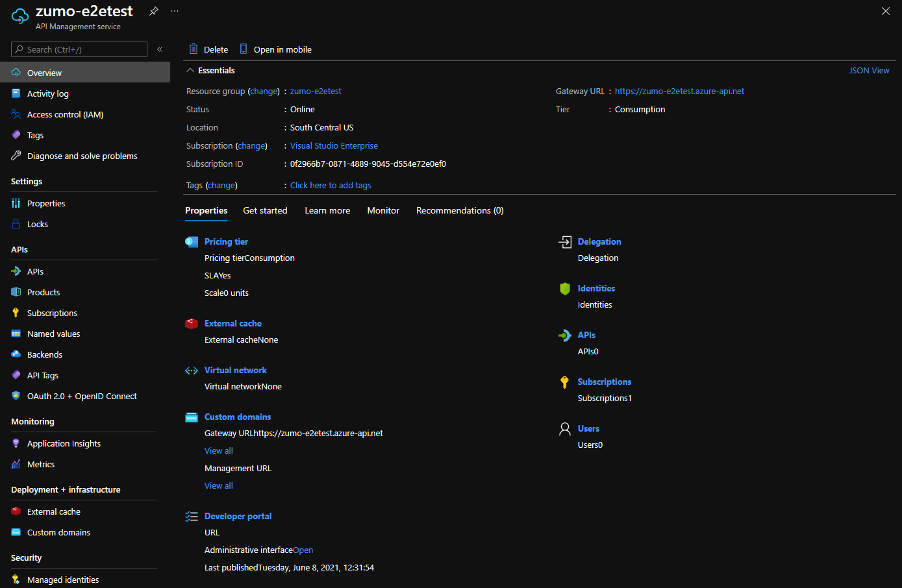This screenshot has width=902, height=588.
Task: Open Virtual network heading link
Action: click(x=236, y=370)
